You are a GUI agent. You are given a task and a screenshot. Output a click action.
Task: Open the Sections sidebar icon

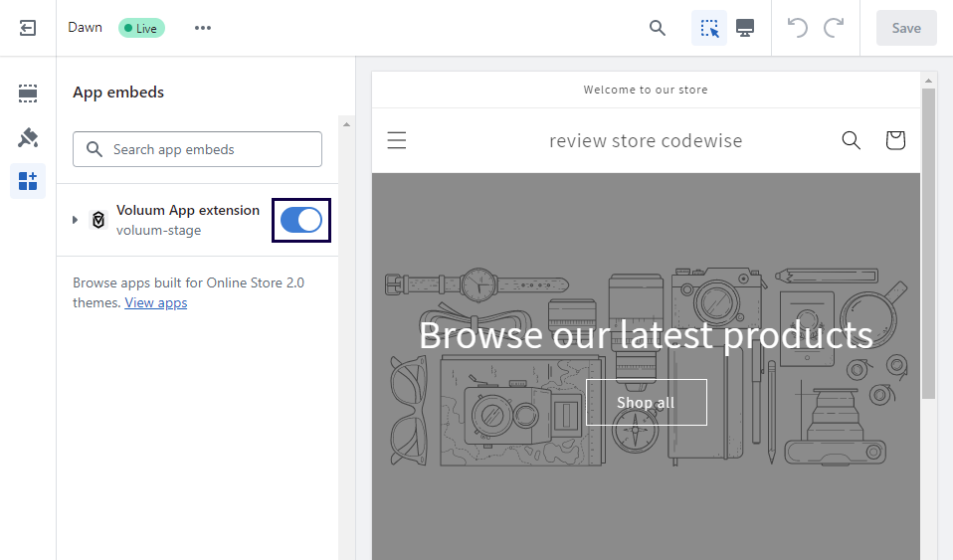pos(28,93)
